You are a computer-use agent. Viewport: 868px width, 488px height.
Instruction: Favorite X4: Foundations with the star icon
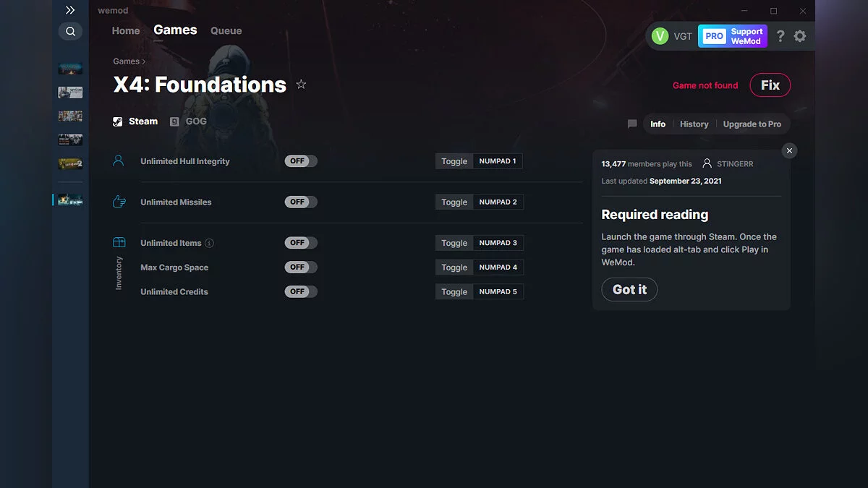tap(301, 85)
